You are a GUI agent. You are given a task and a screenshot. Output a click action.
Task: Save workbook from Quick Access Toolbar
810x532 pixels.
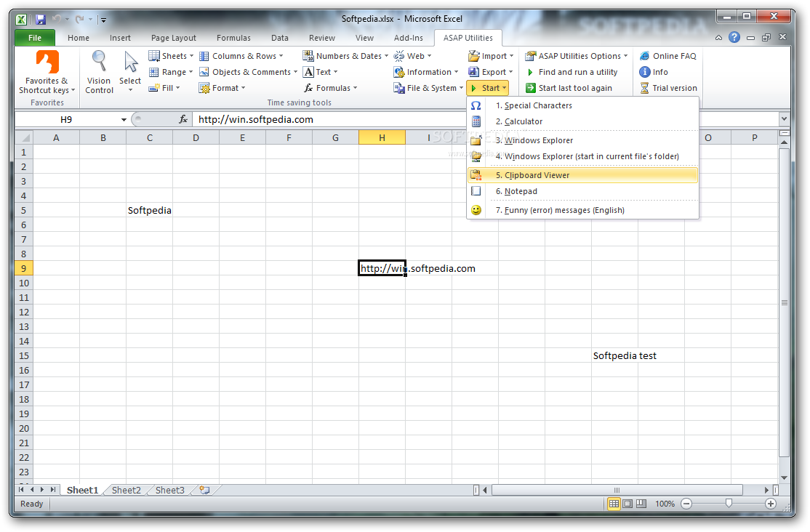(x=41, y=20)
